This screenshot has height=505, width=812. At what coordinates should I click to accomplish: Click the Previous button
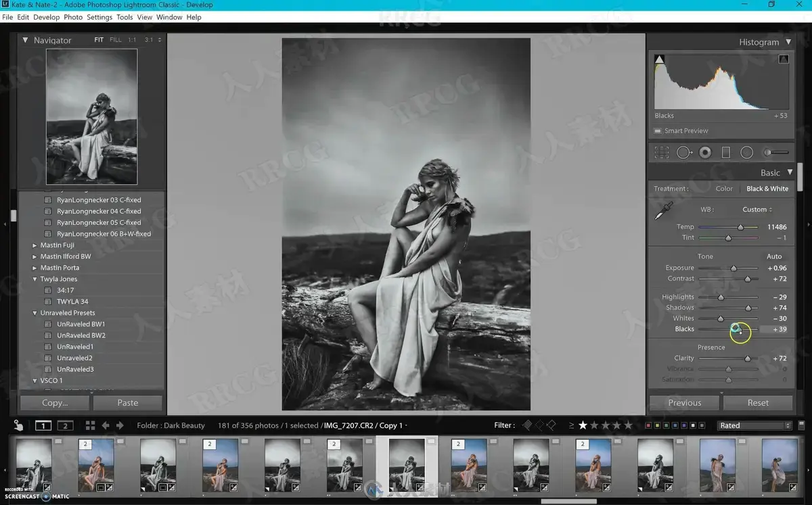point(685,403)
